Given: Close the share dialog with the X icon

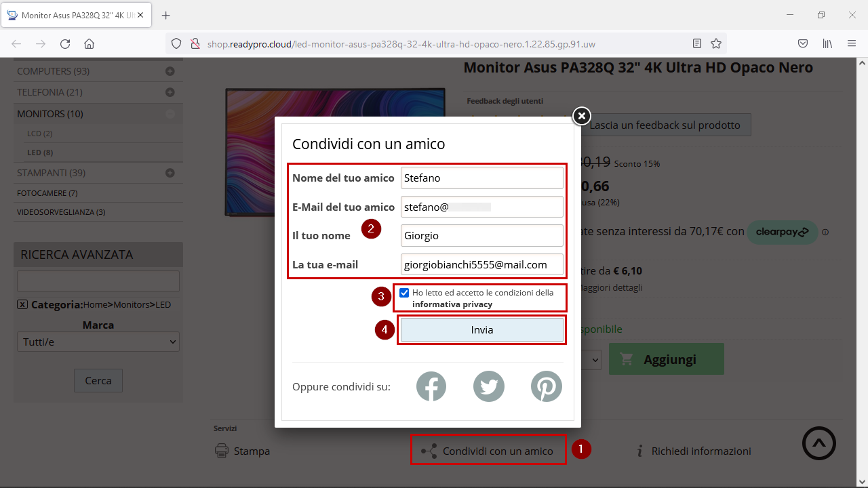Looking at the screenshot, I should [582, 117].
